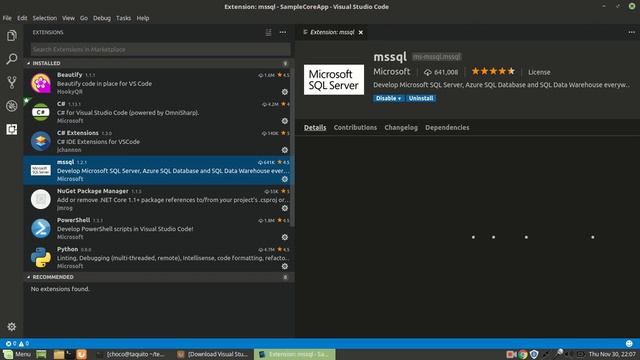The width and height of the screenshot is (640, 360).
Task: Switch to the Changelog tab
Action: click(x=401, y=127)
